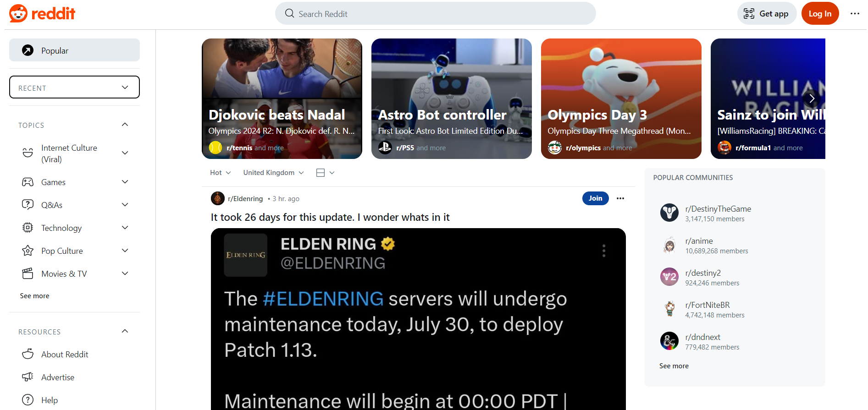Open the three-dot header options menu

(855, 13)
